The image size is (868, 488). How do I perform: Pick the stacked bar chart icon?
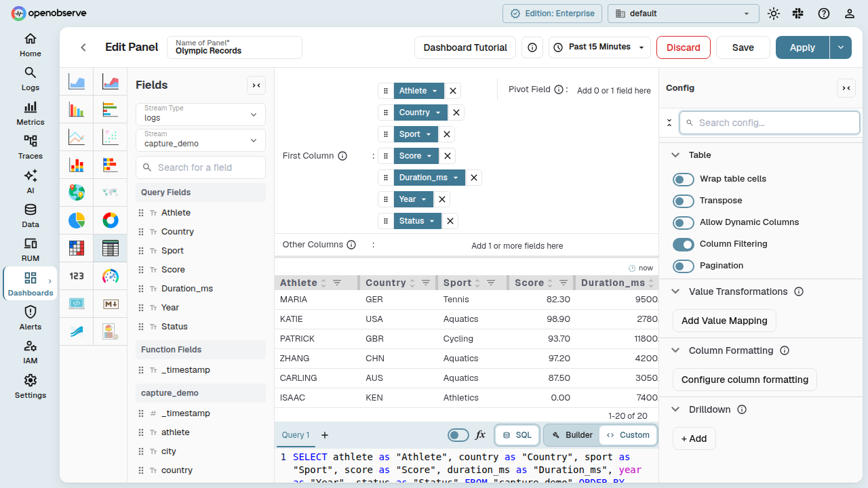(x=77, y=165)
